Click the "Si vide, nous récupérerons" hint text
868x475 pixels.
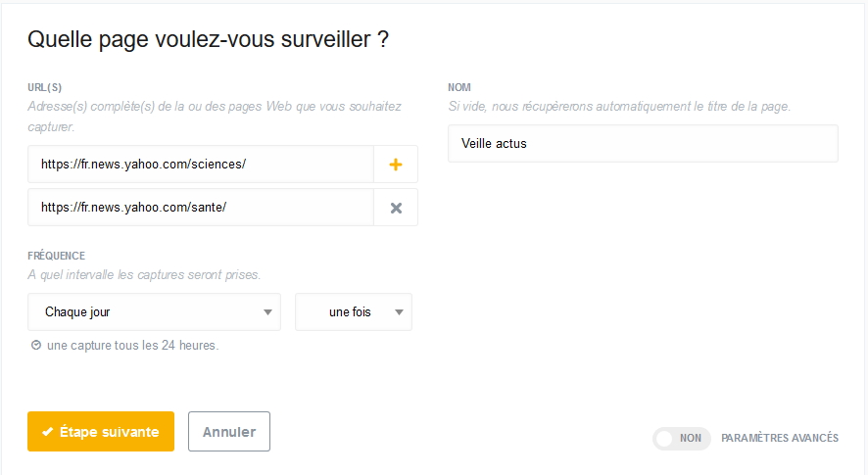[x=618, y=106]
